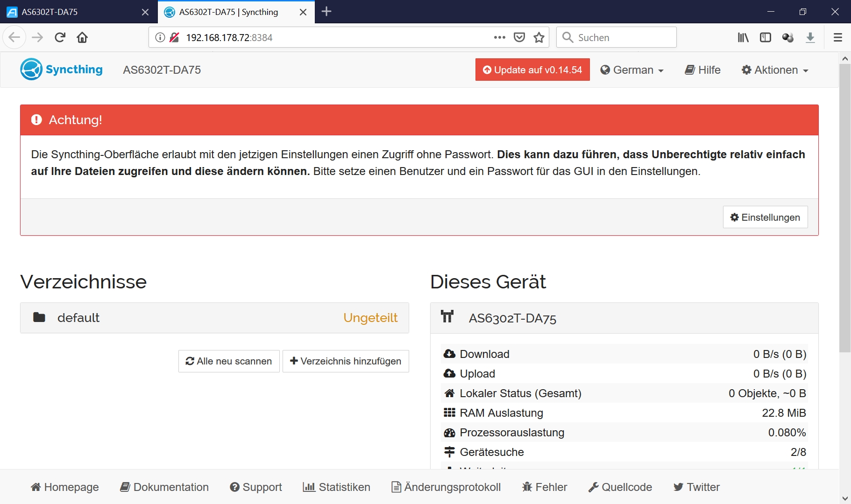The height and width of the screenshot is (504, 851).
Task: Toggle the browser sidebar icon
Action: coord(765,37)
